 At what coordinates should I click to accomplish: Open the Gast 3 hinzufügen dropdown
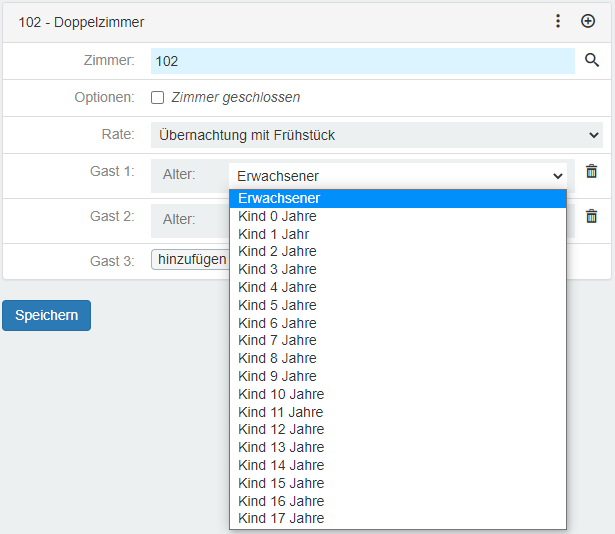pyautogui.click(x=190, y=260)
